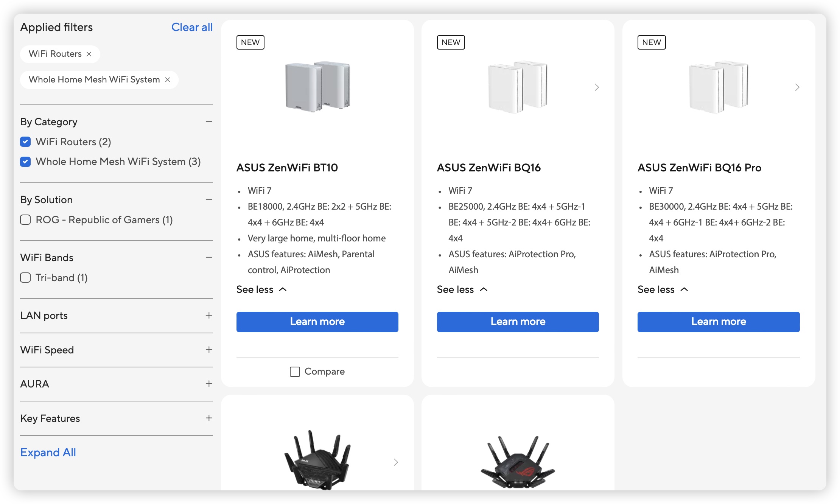This screenshot has width=840, height=504.
Task: Select the BE18000 spec line on BT10
Action: coord(320,215)
